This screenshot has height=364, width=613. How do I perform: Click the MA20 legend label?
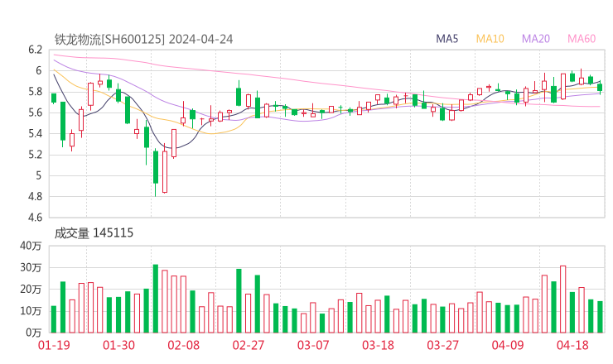536,39
